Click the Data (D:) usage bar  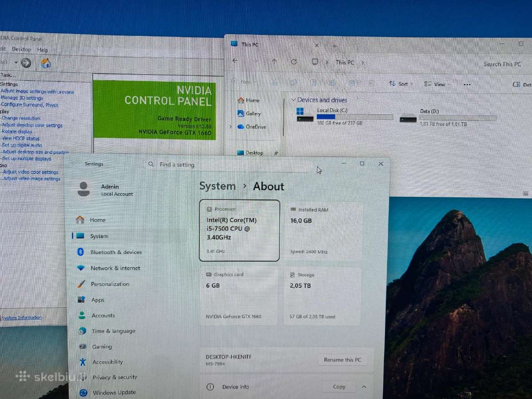click(458, 118)
